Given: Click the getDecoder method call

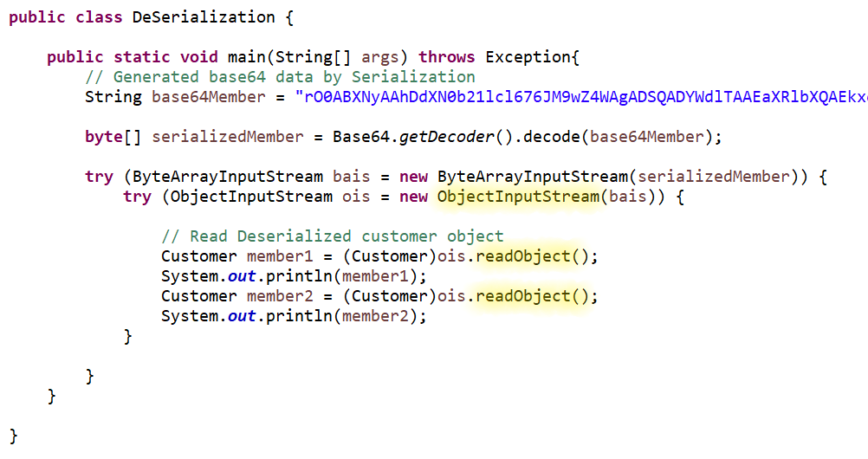Looking at the screenshot, I should pyautogui.click(x=447, y=137).
